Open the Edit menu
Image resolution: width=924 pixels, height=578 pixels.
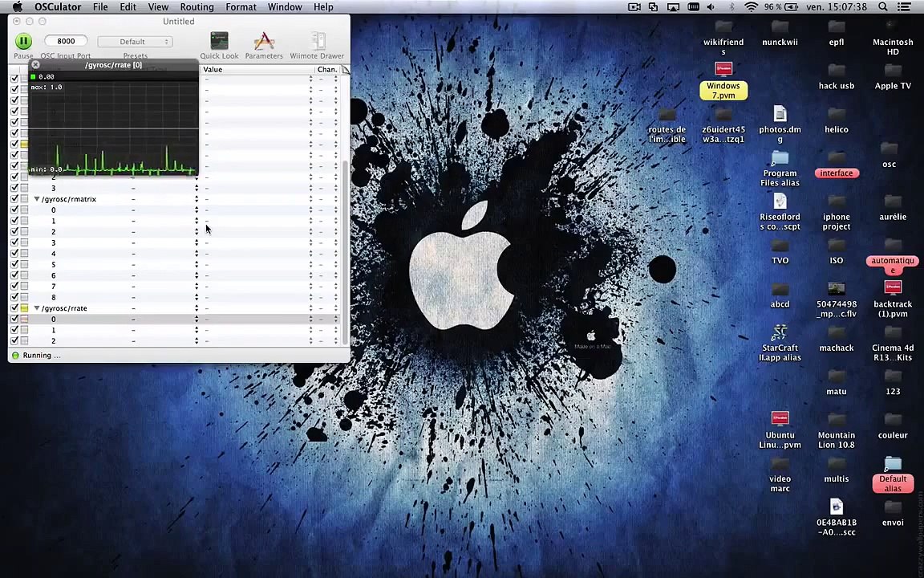pyautogui.click(x=128, y=7)
